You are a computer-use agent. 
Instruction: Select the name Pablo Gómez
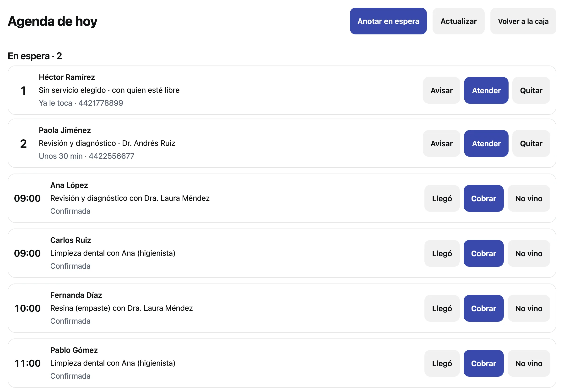click(74, 350)
